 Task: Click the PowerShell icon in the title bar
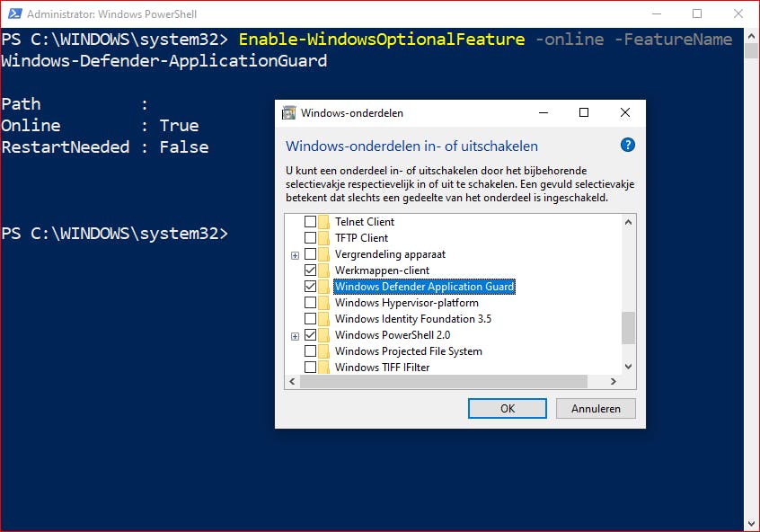[14, 13]
